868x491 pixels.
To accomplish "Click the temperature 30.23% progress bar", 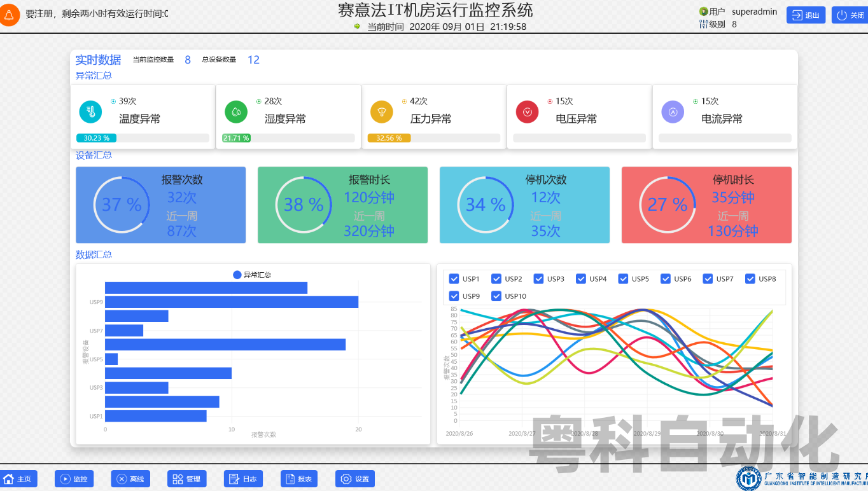I will pyautogui.click(x=143, y=138).
